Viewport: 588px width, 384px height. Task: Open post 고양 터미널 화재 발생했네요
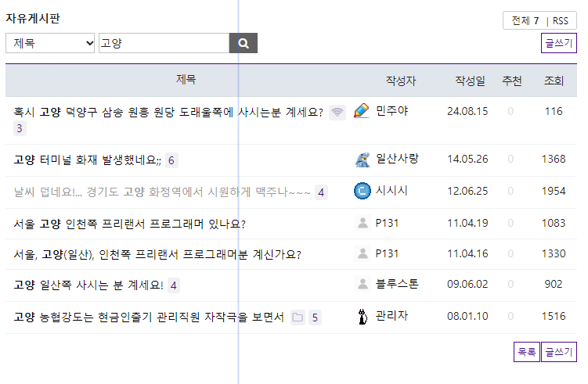click(x=87, y=160)
